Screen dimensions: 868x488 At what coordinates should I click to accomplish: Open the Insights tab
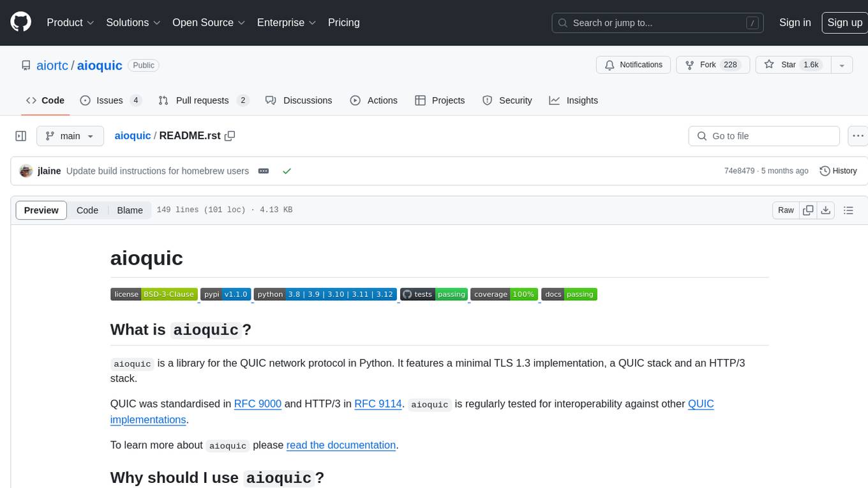click(574, 100)
